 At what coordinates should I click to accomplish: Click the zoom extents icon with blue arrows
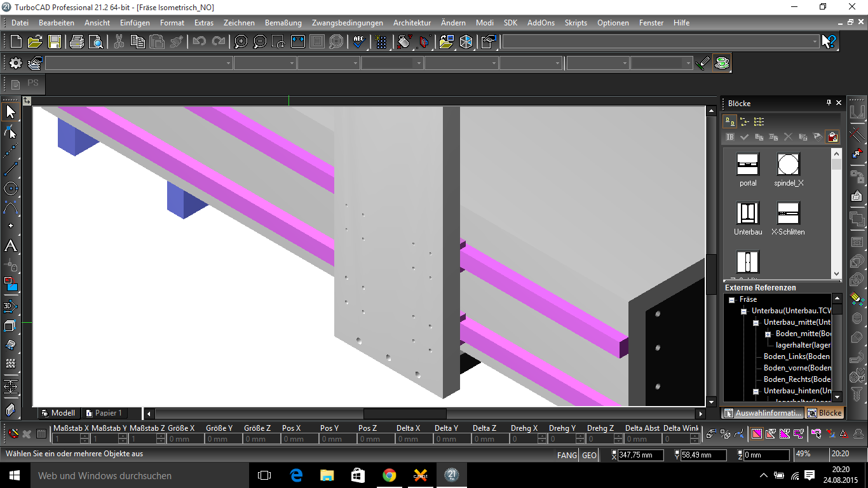[x=298, y=42]
